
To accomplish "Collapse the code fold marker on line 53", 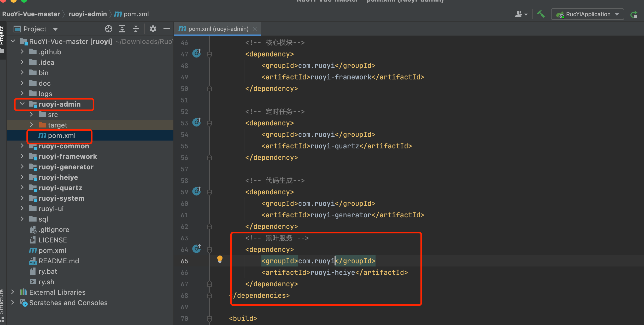I will coord(209,123).
